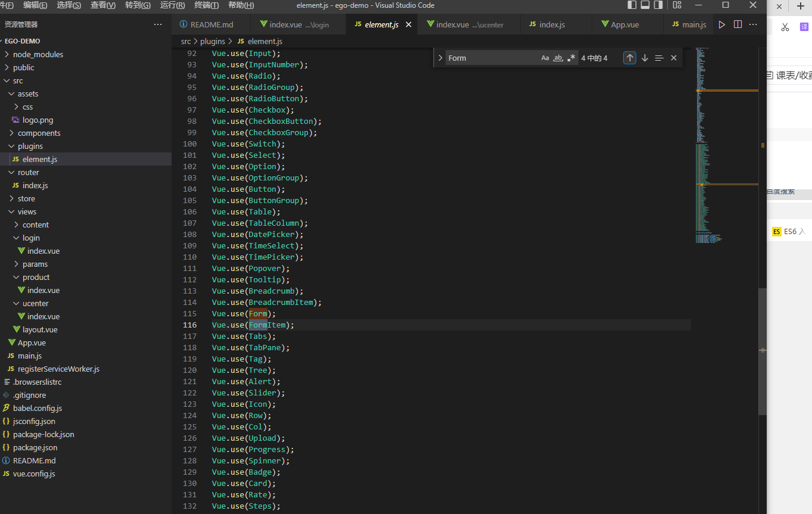Open registerServiceWorker.js file
The image size is (812, 514).
point(86,369)
